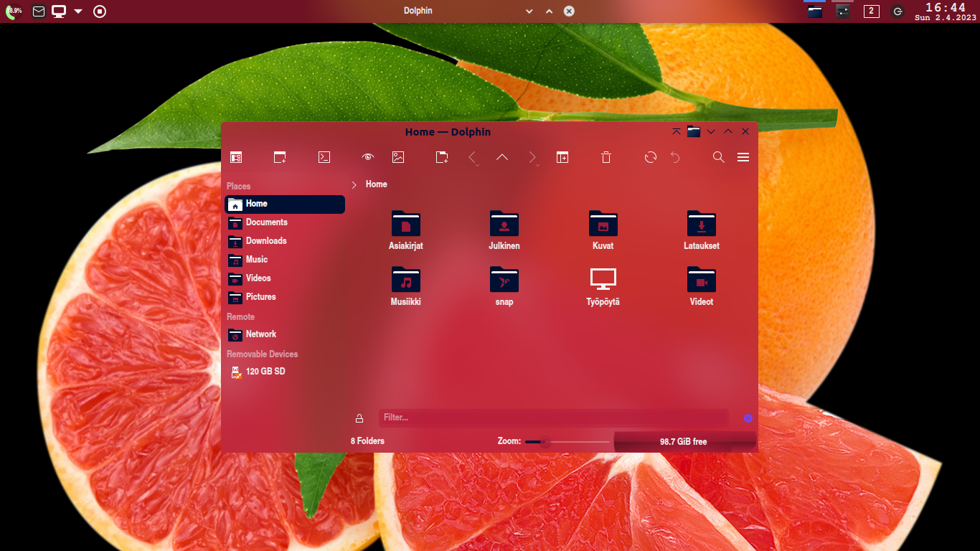
Task: Open Videos in Places panel
Action: pyautogui.click(x=285, y=278)
